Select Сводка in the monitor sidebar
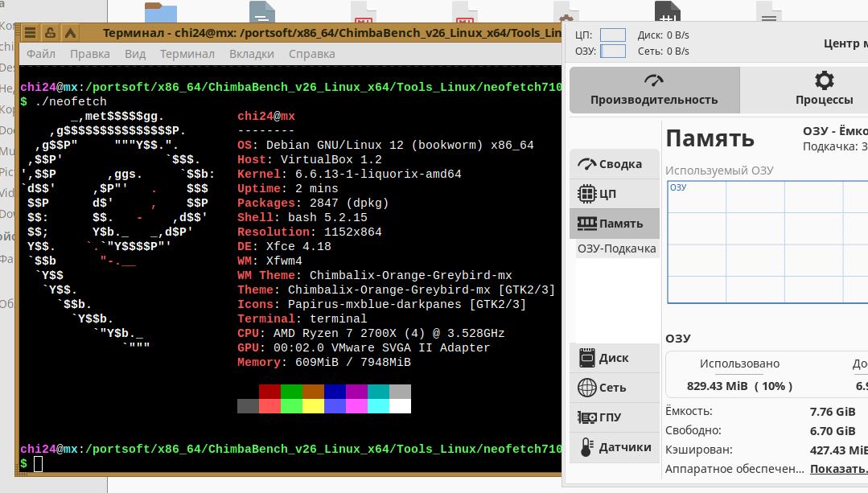 coord(615,164)
